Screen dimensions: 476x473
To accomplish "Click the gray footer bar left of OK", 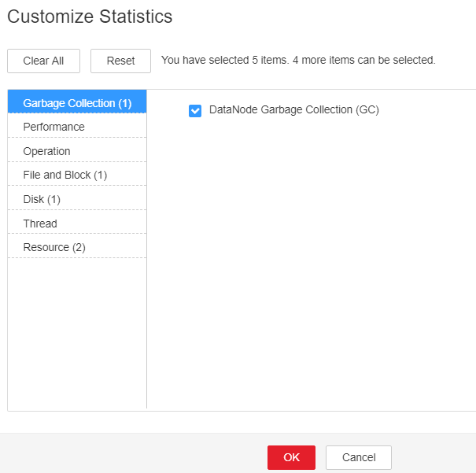I will point(134,453).
